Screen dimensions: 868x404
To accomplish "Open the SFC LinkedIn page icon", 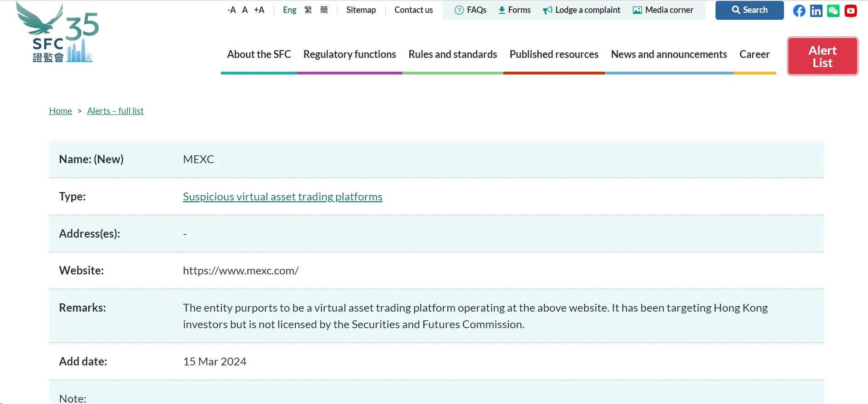I will [816, 11].
